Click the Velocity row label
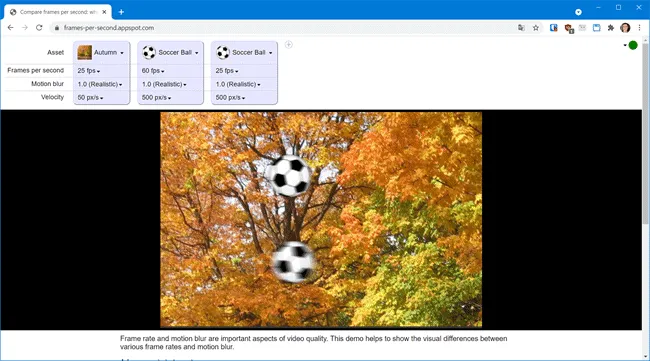650x361 pixels. pyautogui.click(x=52, y=97)
